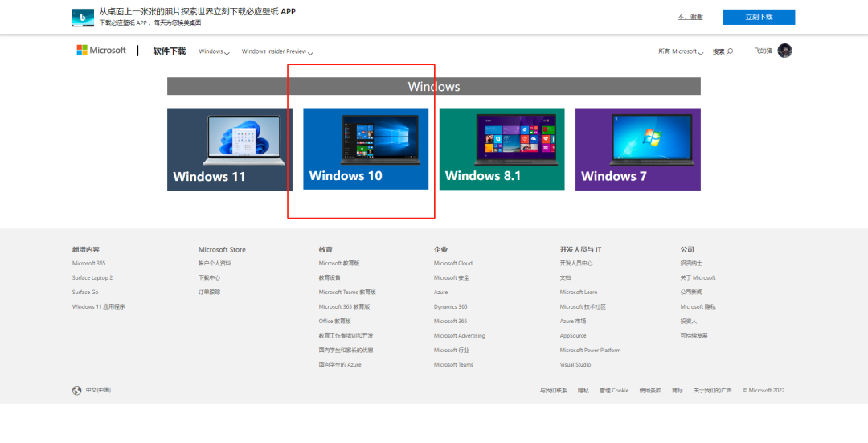Open 公司新闻 link

click(x=691, y=293)
